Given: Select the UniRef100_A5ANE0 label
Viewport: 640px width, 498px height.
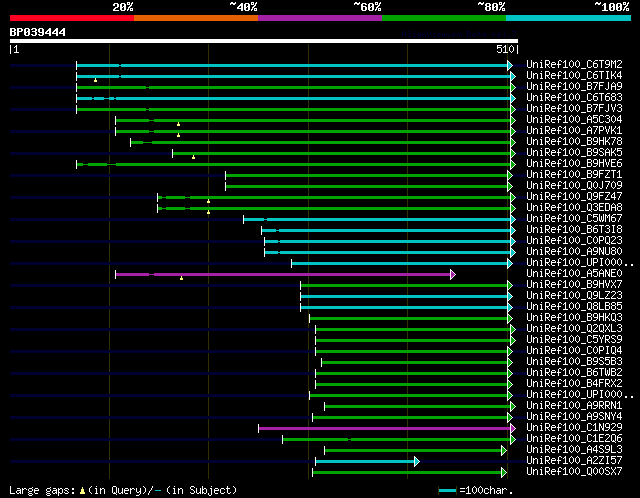Looking at the screenshot, I should (574, 274).
